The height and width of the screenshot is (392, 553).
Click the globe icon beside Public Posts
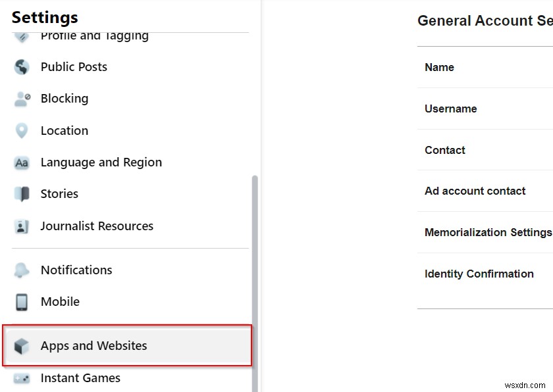[22, 67]
